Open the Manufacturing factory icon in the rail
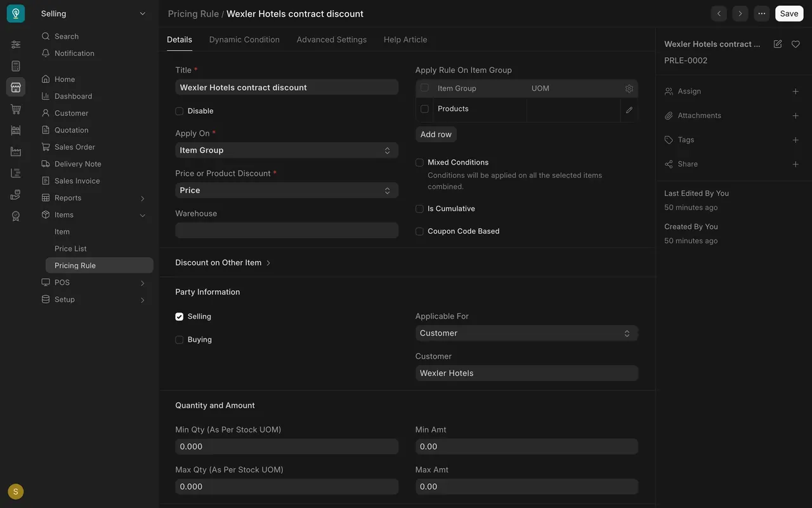Screen dimensions: 812x508 point(16,151)
